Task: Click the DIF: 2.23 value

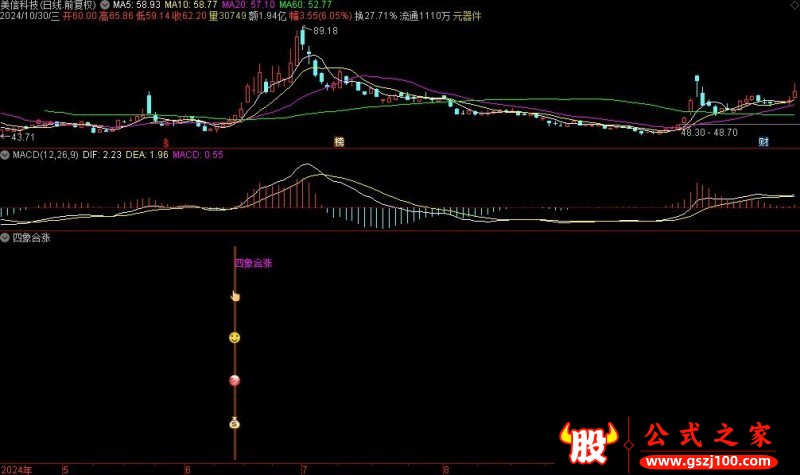Action: (x=102, y=155)
